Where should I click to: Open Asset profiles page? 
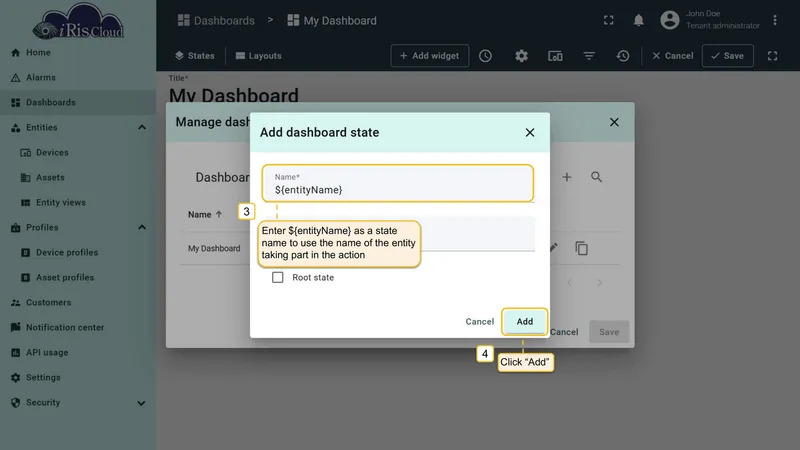(x=78, y=278)
